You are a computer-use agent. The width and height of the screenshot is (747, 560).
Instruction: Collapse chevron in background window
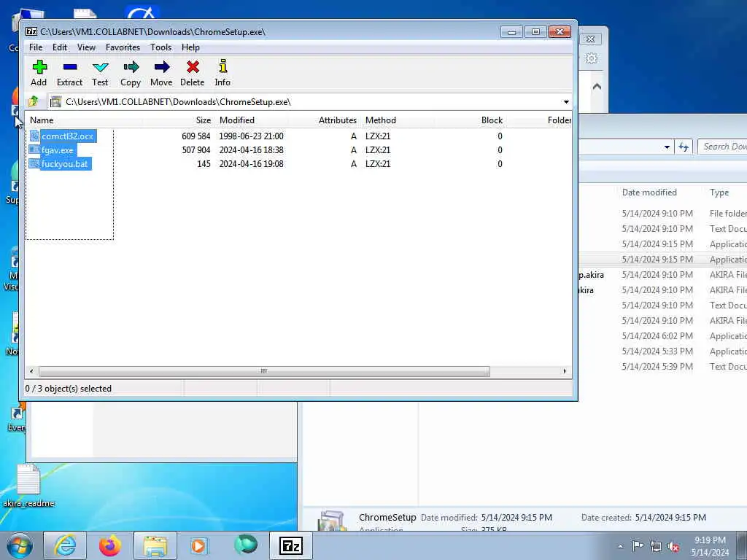(597, 87)
